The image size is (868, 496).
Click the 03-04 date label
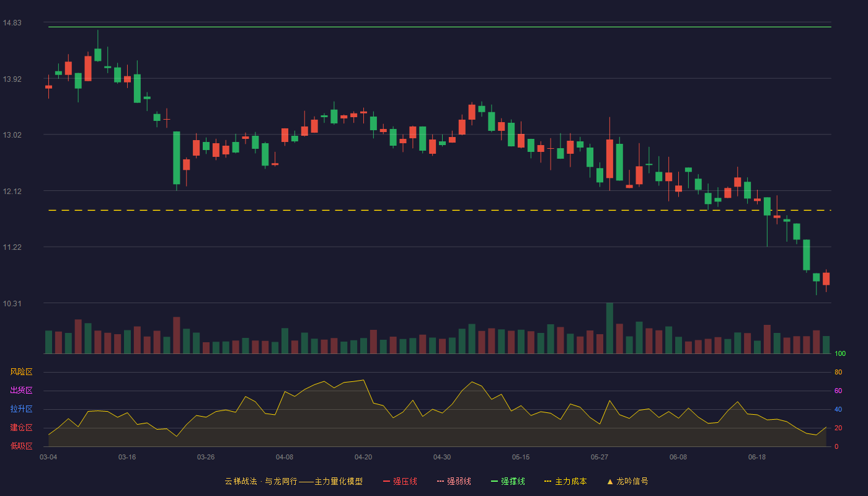[48, 457]
